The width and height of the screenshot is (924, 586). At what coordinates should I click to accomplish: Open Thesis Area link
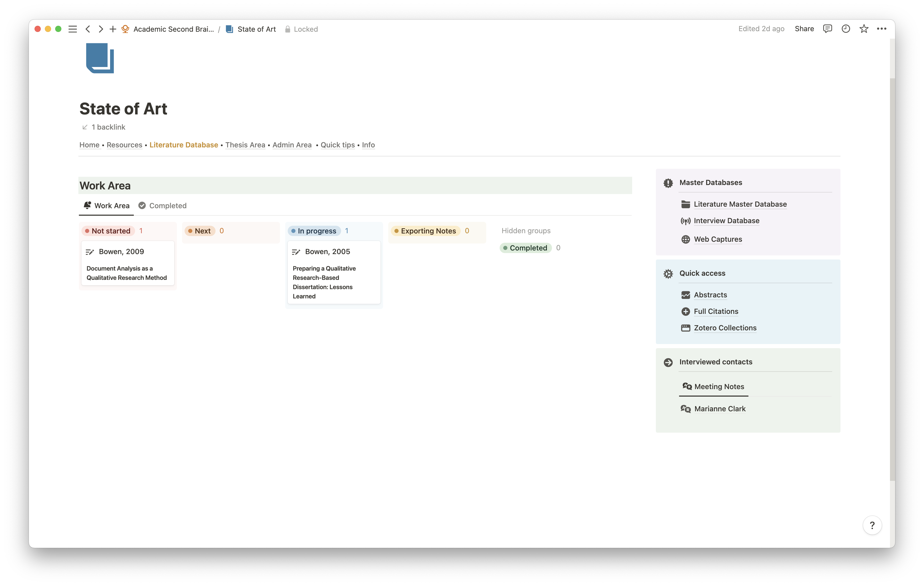(245, 145)
